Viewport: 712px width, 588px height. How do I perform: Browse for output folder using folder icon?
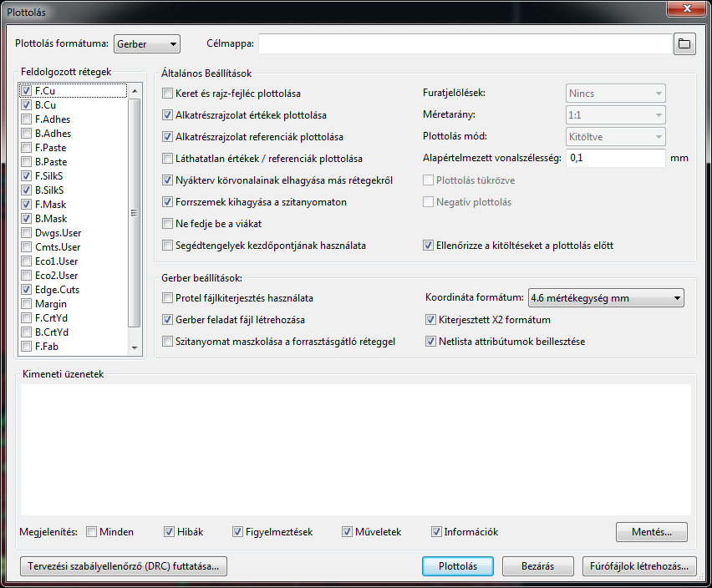(x=684, y=44)
